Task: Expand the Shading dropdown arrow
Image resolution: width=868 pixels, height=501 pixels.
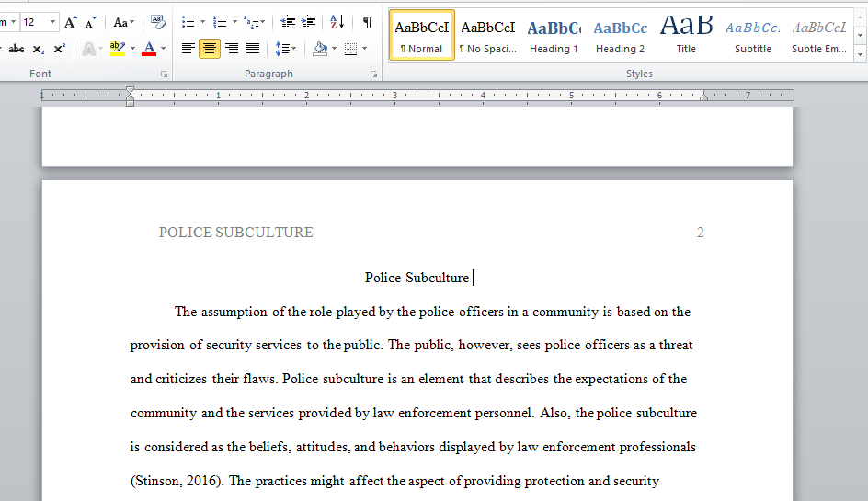Action: click(335, 49)
